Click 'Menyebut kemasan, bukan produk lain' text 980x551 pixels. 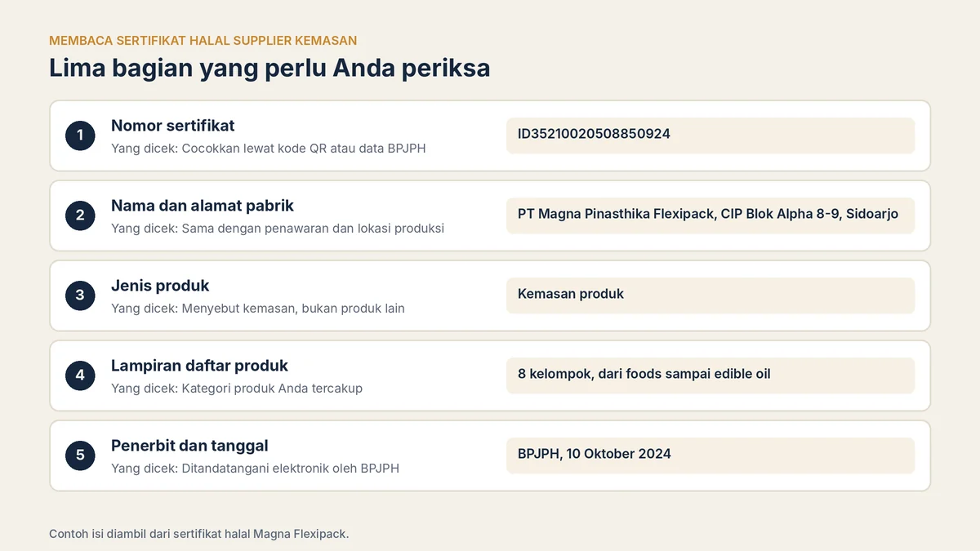click(293, 309)
